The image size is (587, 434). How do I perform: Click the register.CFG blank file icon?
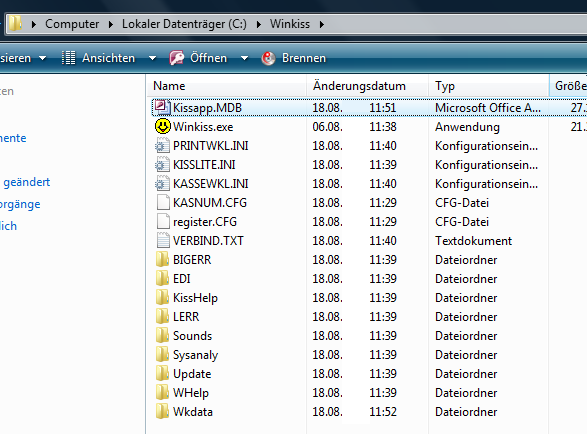coord(163,222)
